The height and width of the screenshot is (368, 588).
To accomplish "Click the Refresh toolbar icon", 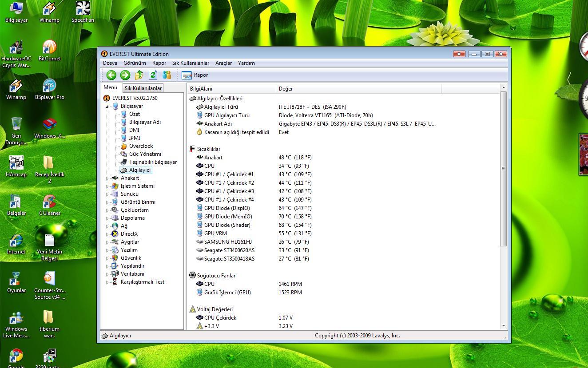I will (x=153, y=75).
